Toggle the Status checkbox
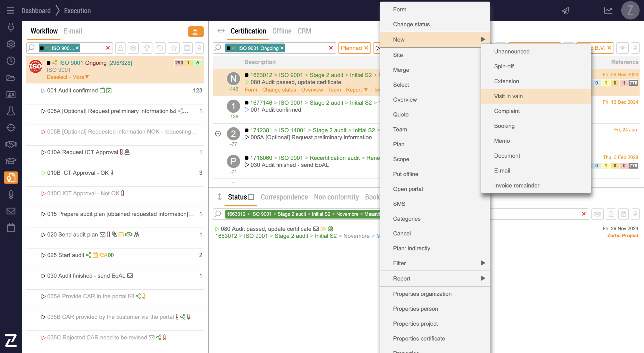Image resolution: width=644 pixels, height=353 pixels. (251, 197)
